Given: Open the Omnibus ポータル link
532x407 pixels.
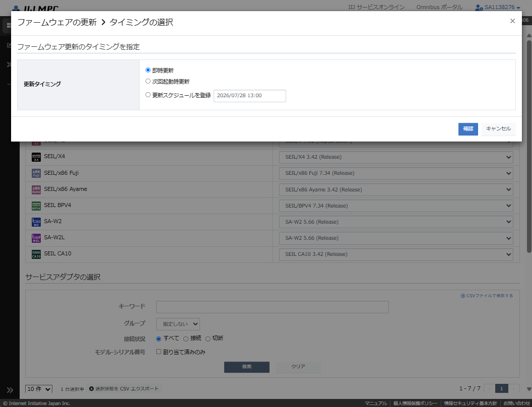Looking at the screenshot, I should [439, 7].
